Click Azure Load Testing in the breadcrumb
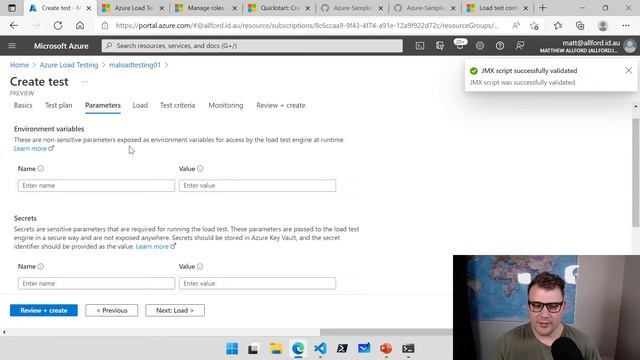The width and height of the screenshot is (640, 360). pos(69,65)
